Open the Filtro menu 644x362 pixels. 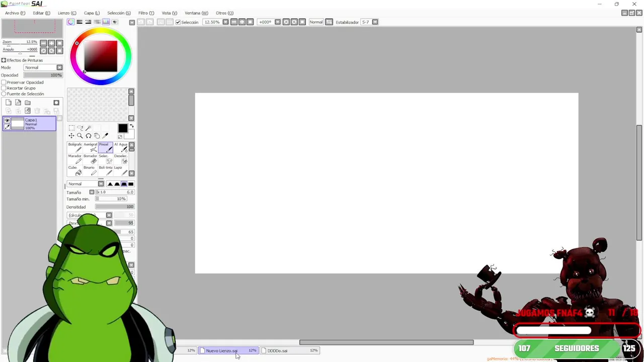[146, 13]
